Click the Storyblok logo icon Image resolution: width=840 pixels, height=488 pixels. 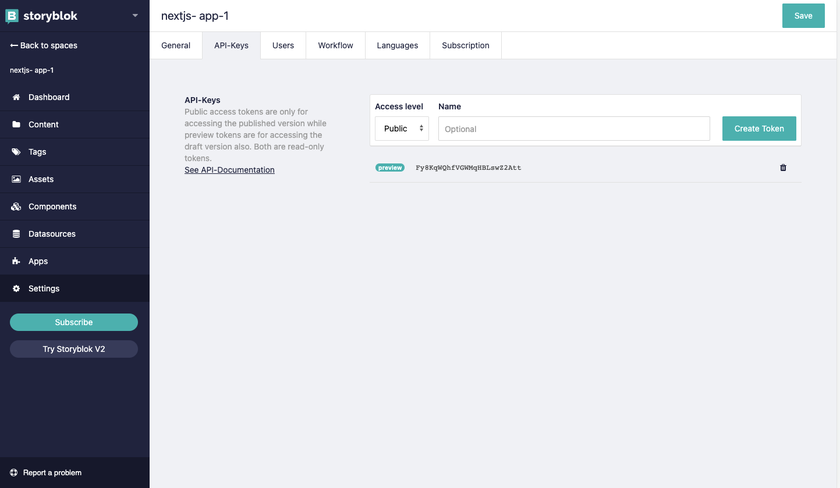(12, 16)
